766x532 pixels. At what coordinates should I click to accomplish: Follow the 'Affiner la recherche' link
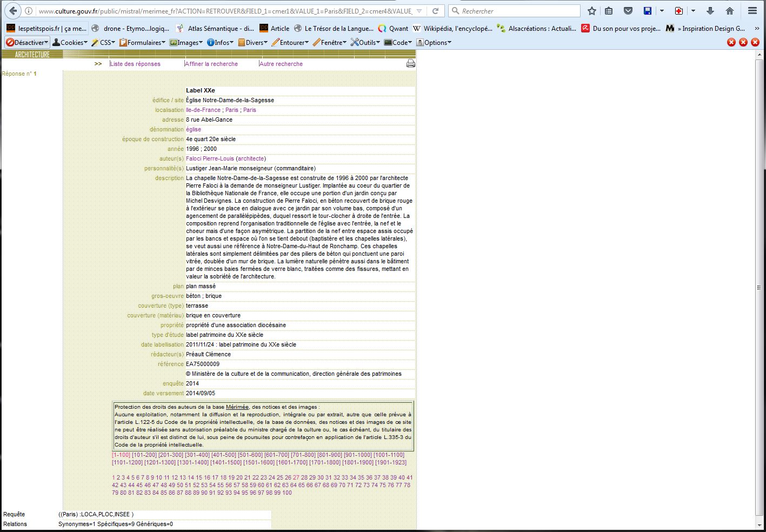coord(211,64)
